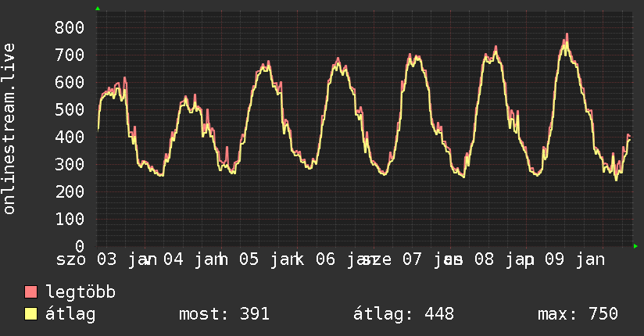The width and height of the screenshot is (644, 336).
Task: Click the '05' date label on x-axis
Action: click(x=249, y=259)
